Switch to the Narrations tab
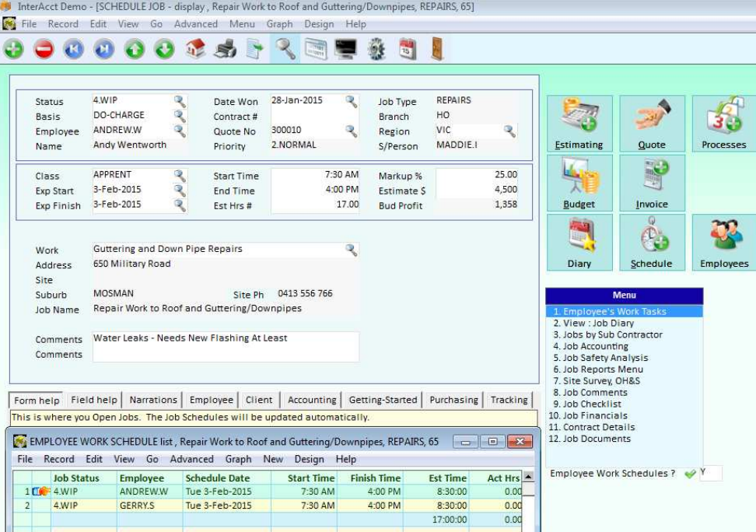This screenshot has height=532, width=756. pyautogui.click(x=153, y=400)
